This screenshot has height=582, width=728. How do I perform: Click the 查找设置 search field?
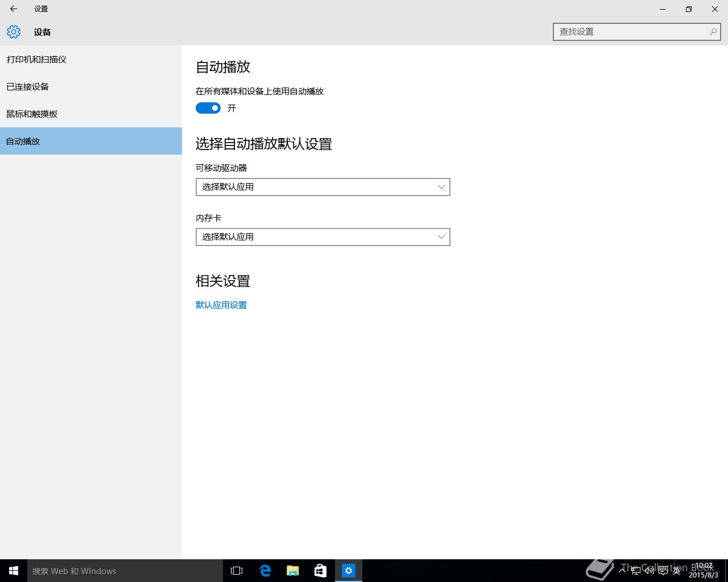(x=637, y=32)
